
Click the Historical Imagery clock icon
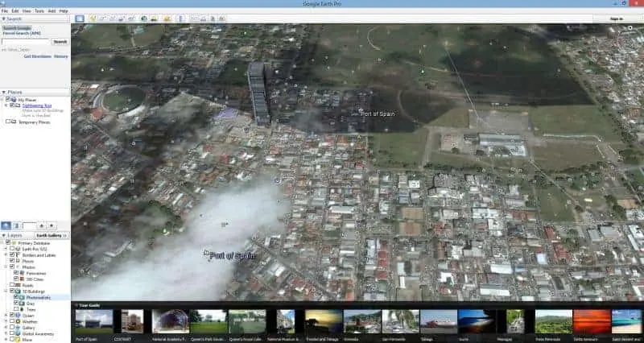tap(143, 18)
